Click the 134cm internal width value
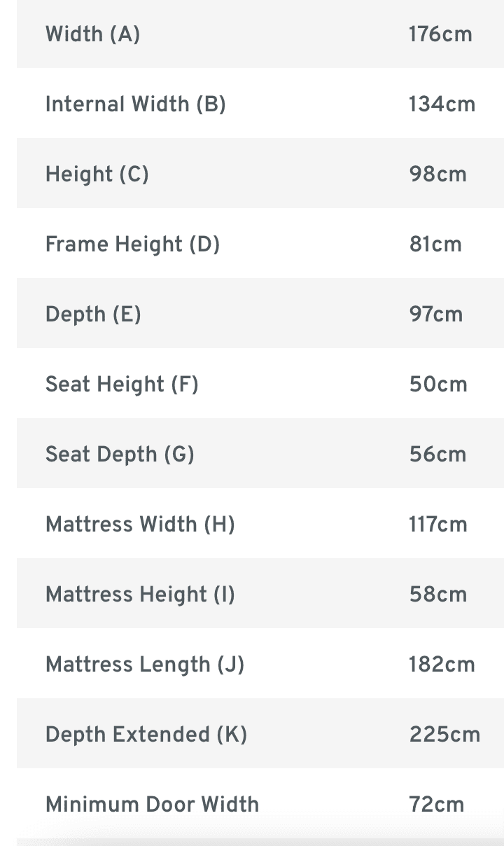The image size is (504, 846). coord(442,104)
